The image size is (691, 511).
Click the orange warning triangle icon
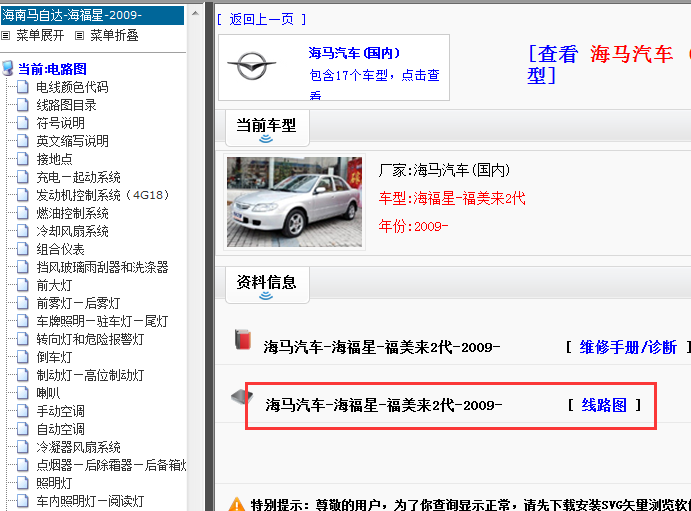pos(237,505)
